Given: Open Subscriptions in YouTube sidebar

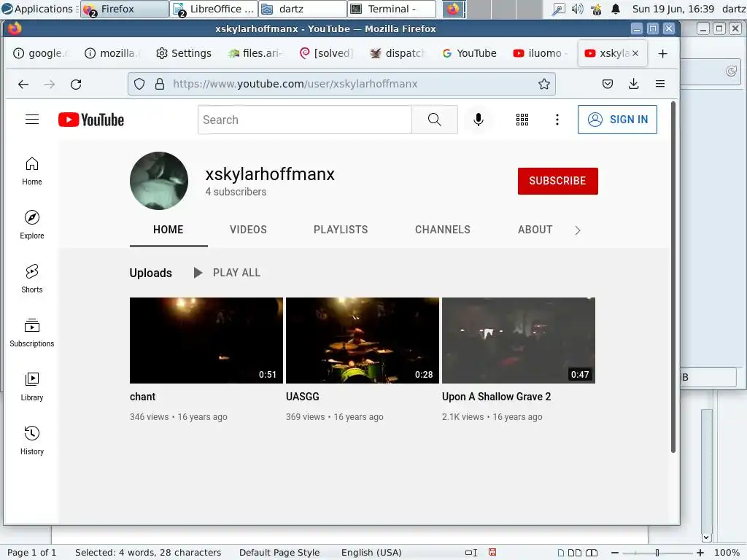Looking at the screenshot, I should (x=32, y=332).
